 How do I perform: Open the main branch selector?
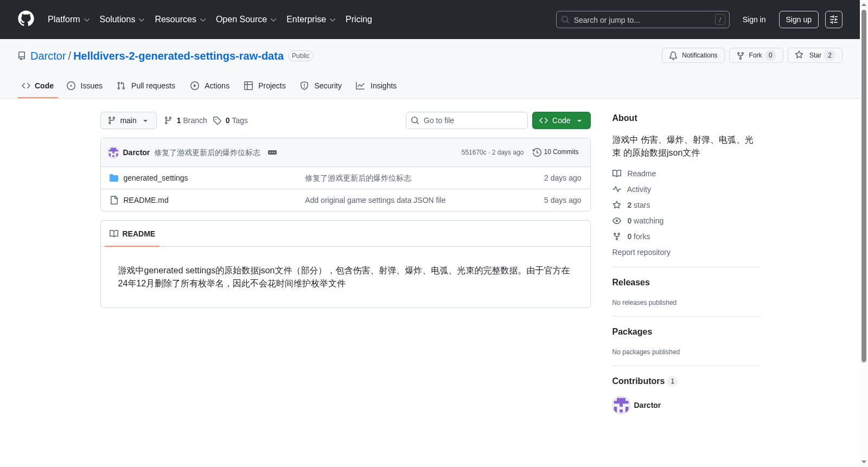click(129, 120)
